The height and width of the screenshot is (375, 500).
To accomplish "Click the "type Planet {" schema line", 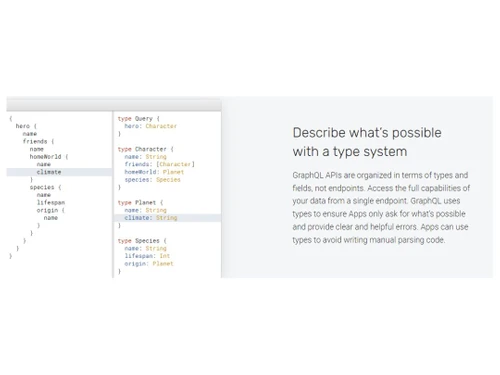I will (x=140, y=203).
